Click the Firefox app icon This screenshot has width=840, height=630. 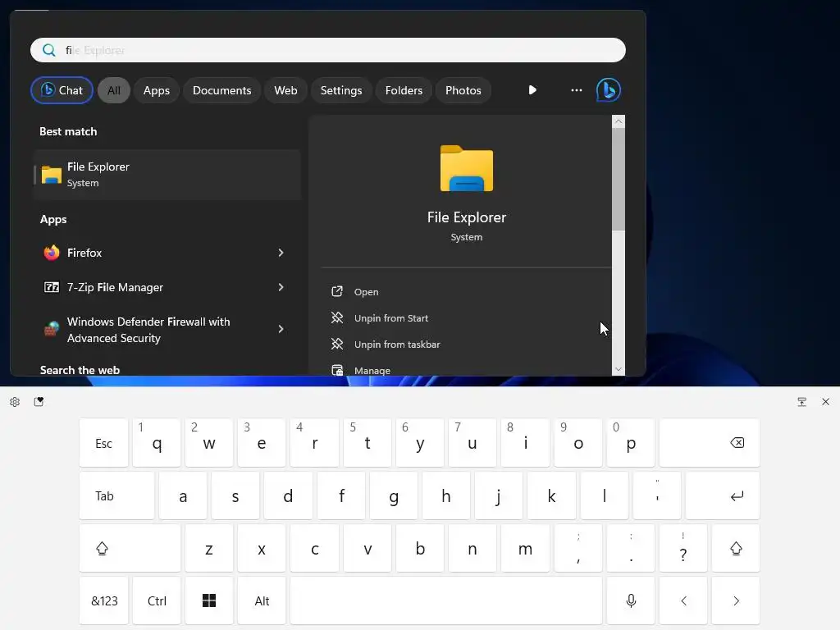click(52, 253)
